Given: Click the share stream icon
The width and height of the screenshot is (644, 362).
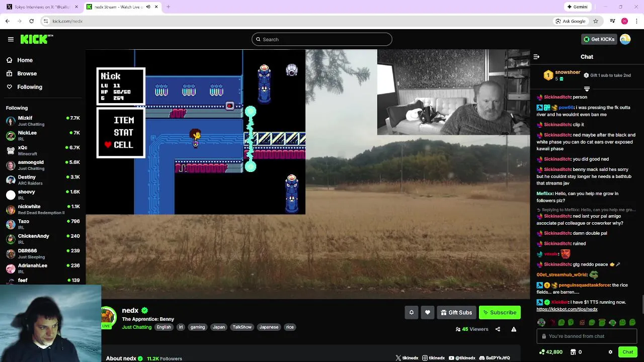Looking at the screenshot, I should pos(498,329).
